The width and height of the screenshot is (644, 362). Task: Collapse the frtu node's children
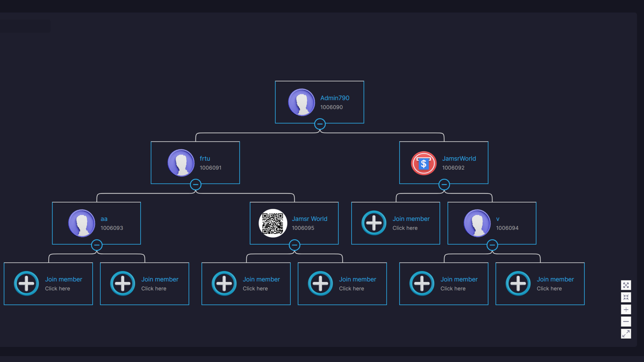196,185
